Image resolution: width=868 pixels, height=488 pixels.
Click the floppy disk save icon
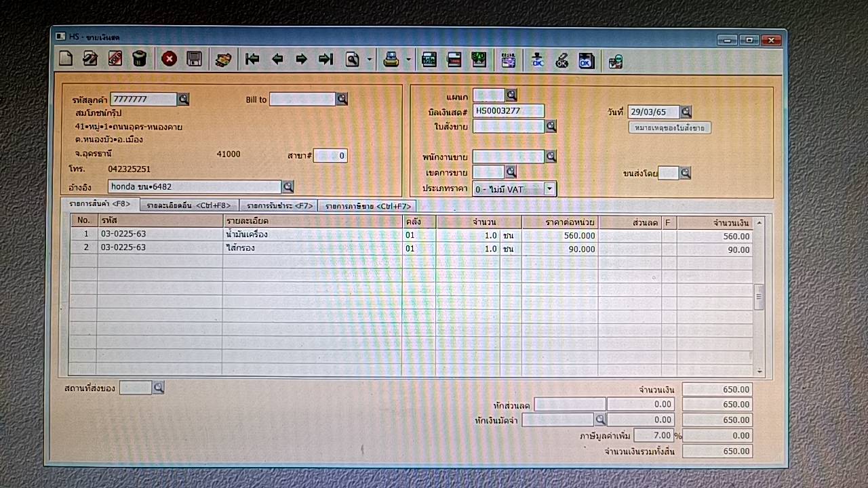[x=194, y=59]
